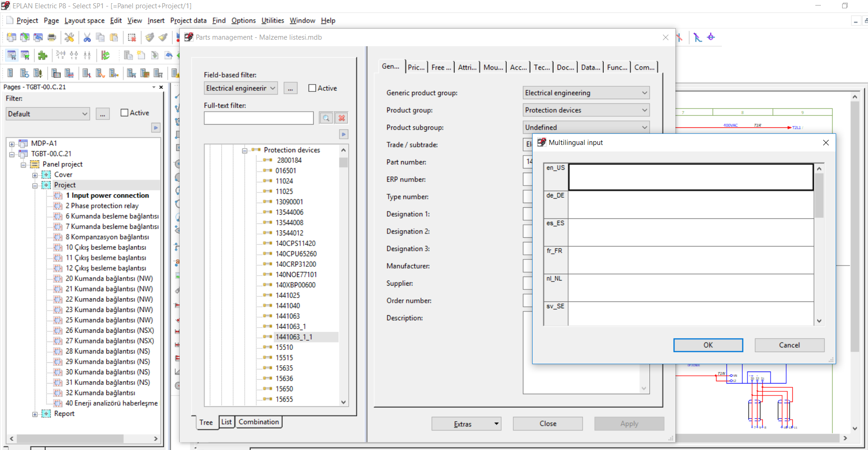Click the purple circle connection symbol icon
This screenshot has width=868, height=450.
coord(711,37)
